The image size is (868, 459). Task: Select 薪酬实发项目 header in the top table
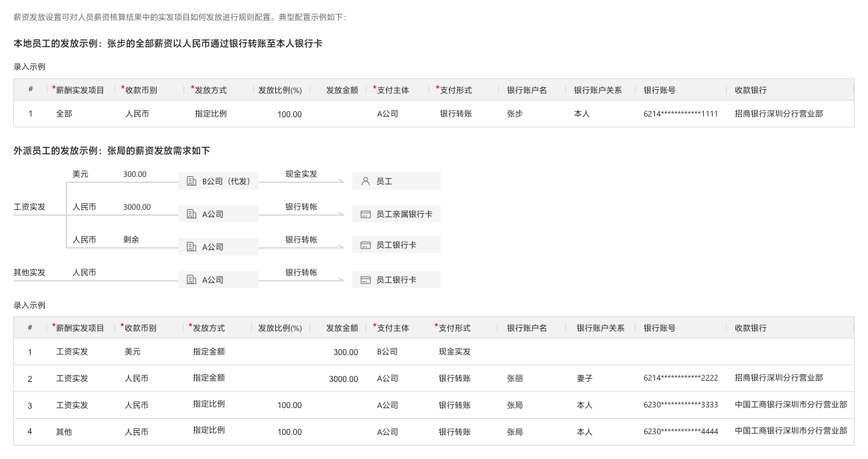tap(80, 90)
